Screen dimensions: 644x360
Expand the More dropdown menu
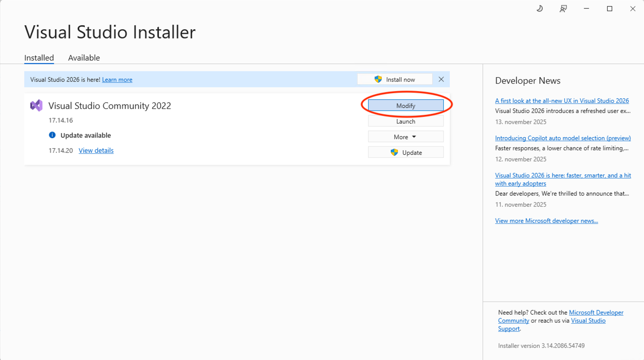coord(405,137)
